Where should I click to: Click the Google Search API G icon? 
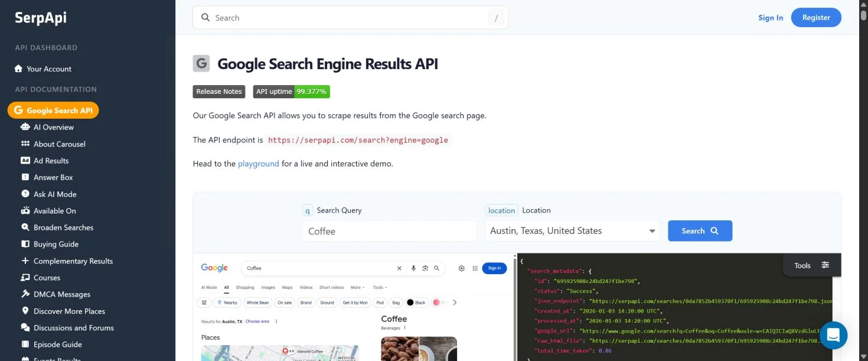point(18,110)
